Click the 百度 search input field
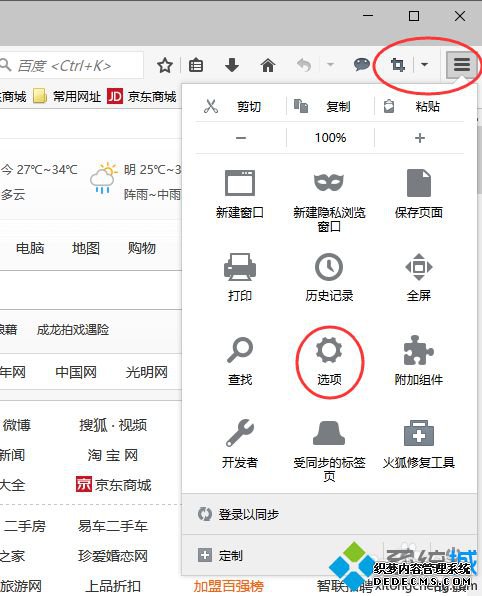 [x=71, y=66]
